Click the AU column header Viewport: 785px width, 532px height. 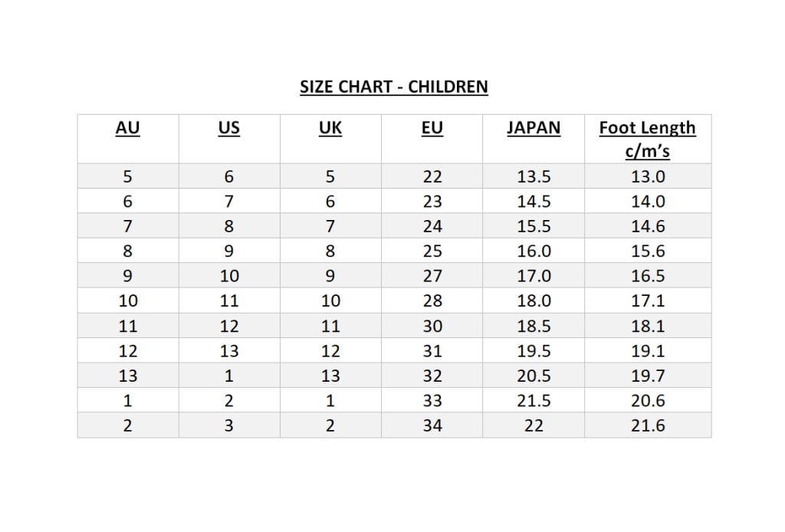click(127, 128)
